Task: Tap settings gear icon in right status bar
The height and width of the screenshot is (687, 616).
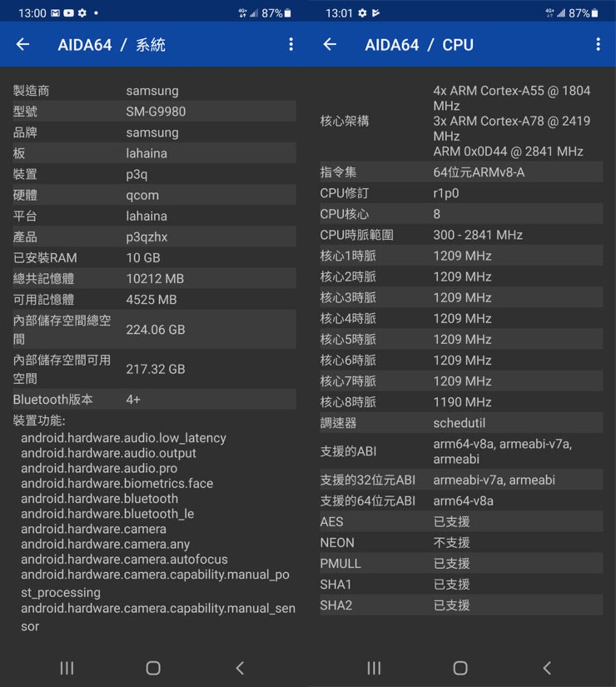Action: (362, 13)
